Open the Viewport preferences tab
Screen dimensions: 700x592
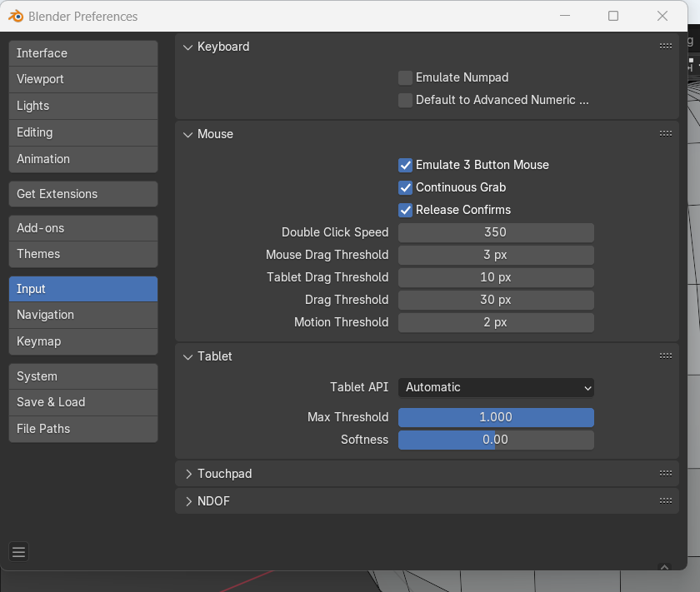pyautogui.click(x=83, y=79)
